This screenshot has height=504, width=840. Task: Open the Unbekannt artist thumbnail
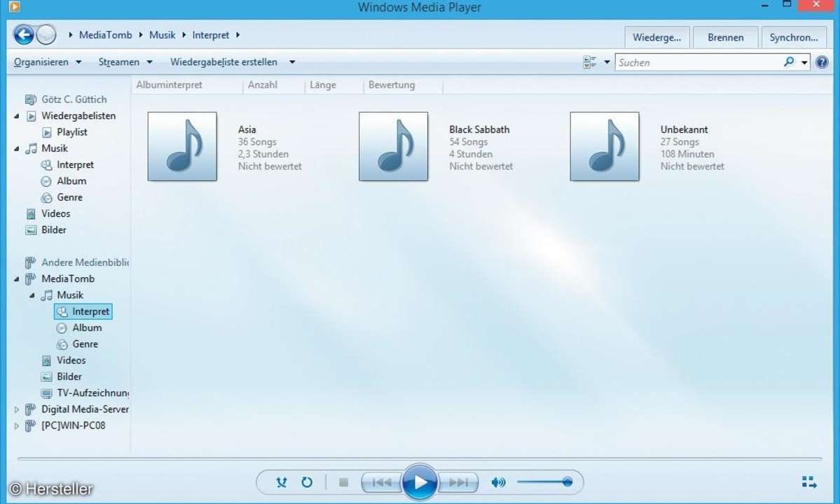605,146
